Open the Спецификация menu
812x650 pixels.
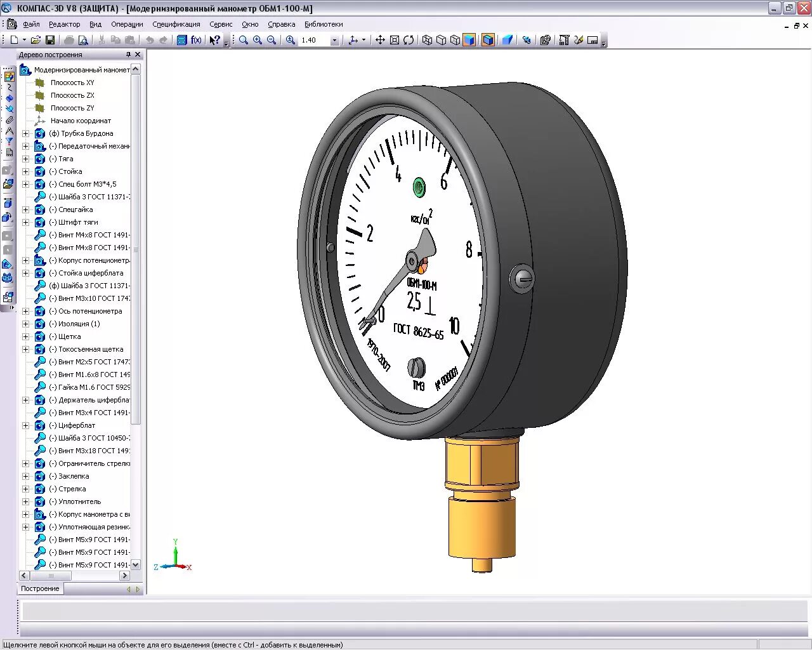click(176, 24)
